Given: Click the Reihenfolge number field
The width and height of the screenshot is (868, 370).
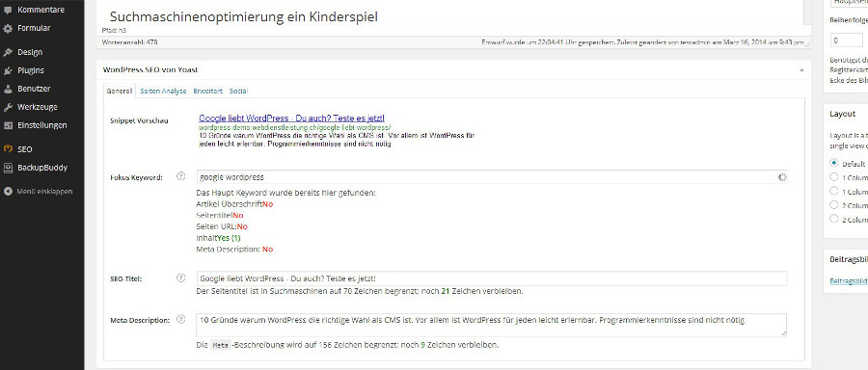Looking at the screenshot, I should [847, 40].
